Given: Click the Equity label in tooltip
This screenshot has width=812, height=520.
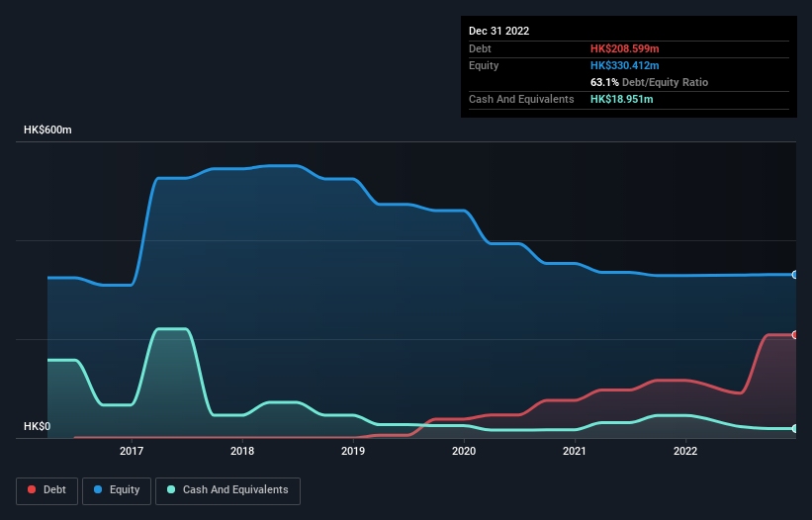Looking at the screenshot, I should (x=484, y=65).
